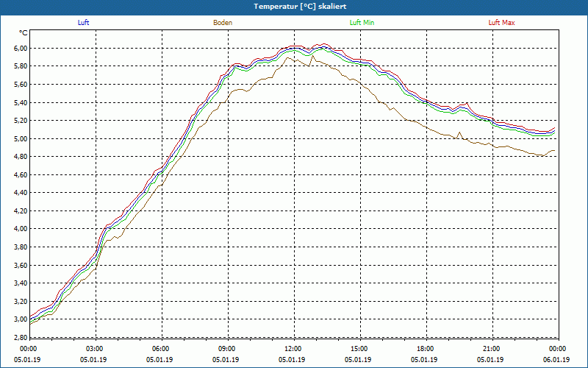Viewport: 588px width, 368px height.
Task: Click the Boden legend label
Action: pyautogui.click(x=223, y=23)
